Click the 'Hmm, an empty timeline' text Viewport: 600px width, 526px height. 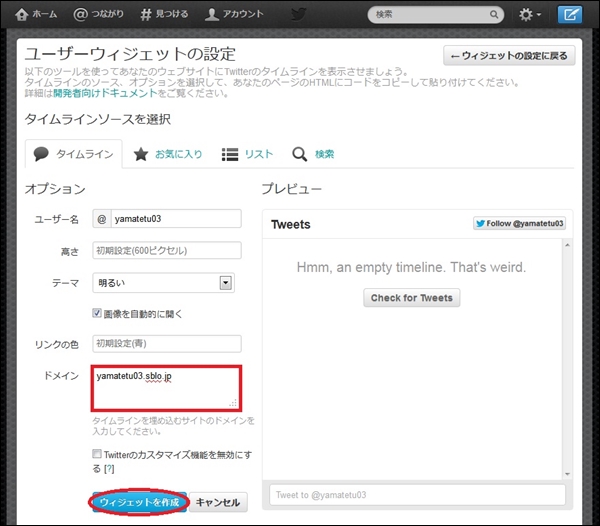point(411,267)
